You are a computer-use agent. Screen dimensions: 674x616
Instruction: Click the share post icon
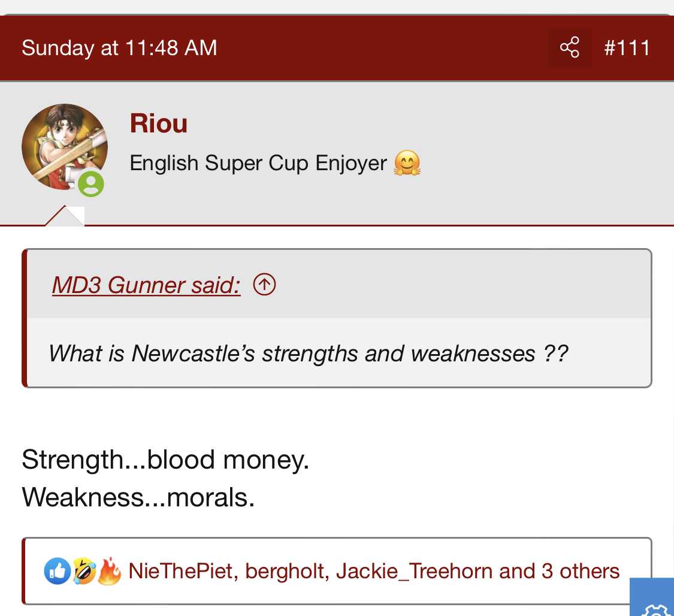coord(569,47)
